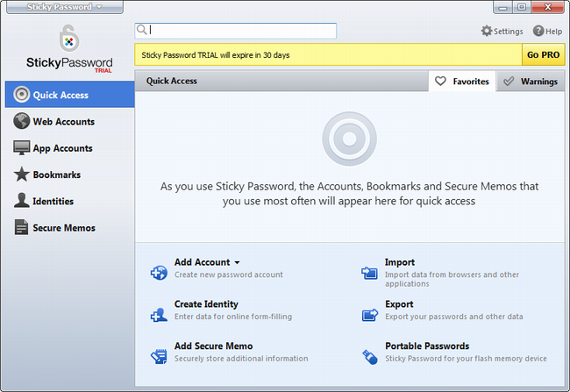The height and width of the screenshot is (392, 570).
Task: Click the Quick Access panel header text
Action: tap(172, 81)
